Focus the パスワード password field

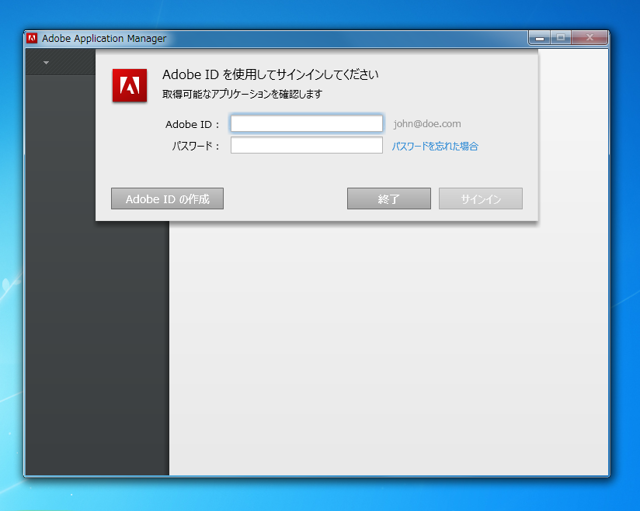pos(307,145)
